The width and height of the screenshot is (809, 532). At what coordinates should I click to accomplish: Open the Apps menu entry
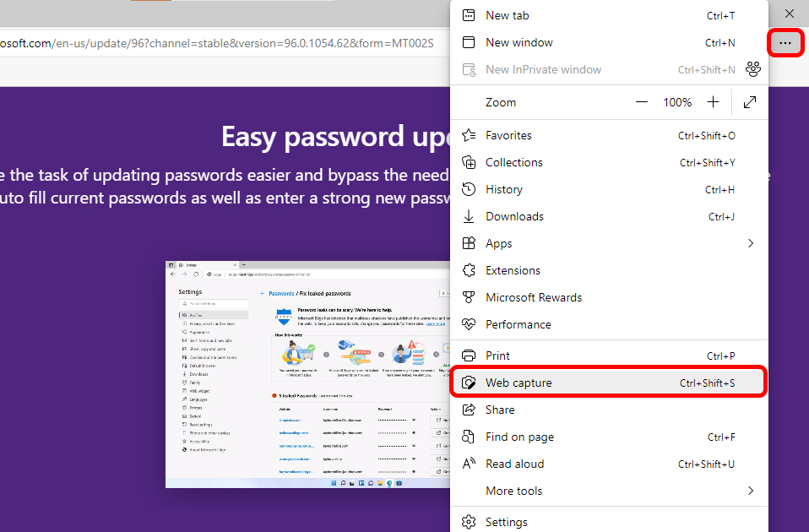pos(609,243)
